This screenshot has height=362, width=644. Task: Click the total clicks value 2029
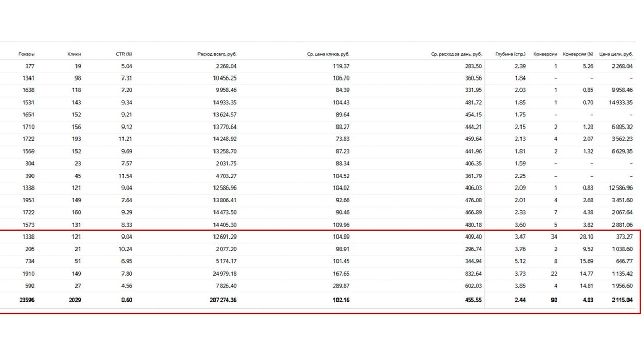[74, 300]
